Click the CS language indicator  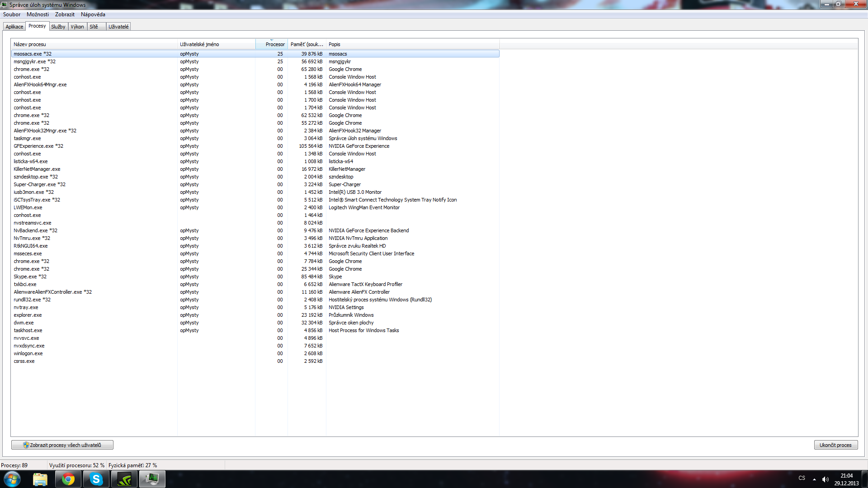click(802, 478)
